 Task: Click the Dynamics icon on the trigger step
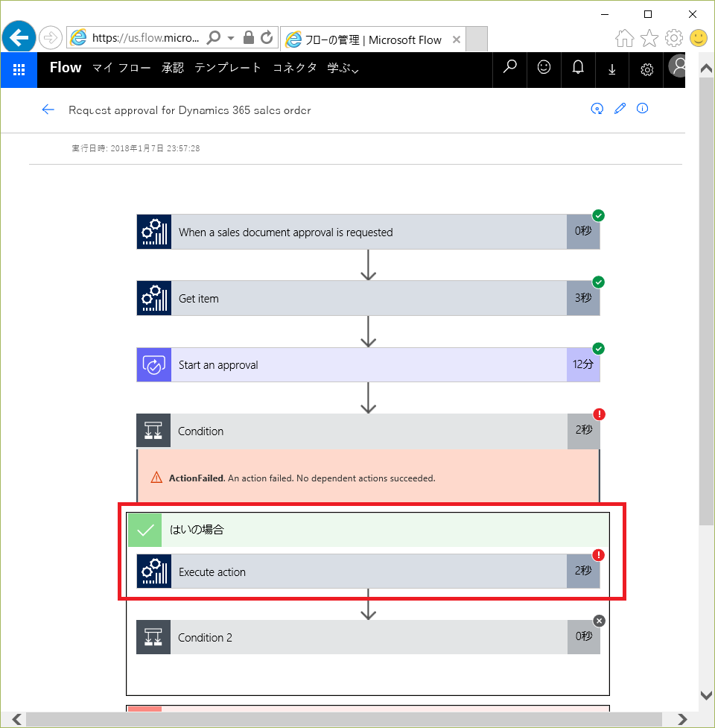coord(154,232)
